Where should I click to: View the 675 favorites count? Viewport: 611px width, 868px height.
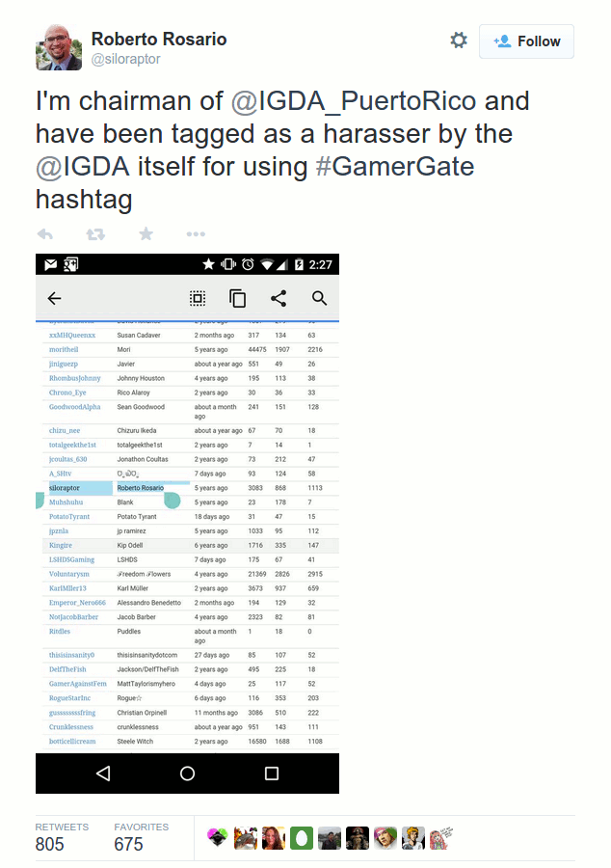[128, 844]
